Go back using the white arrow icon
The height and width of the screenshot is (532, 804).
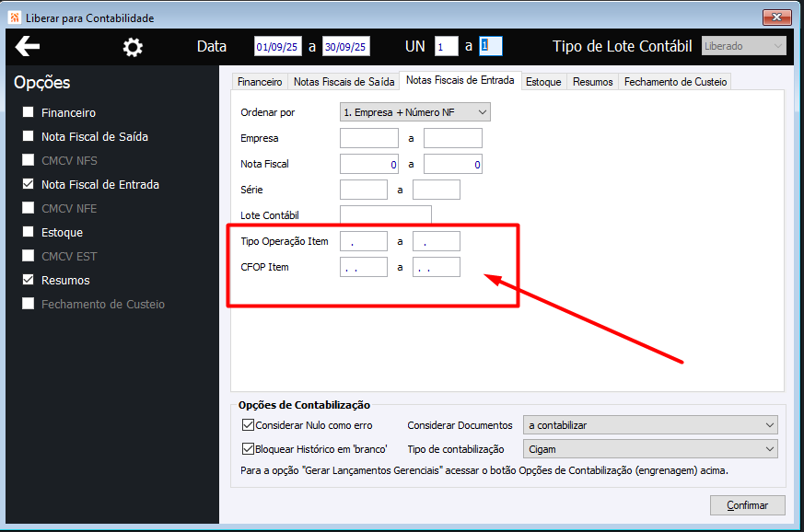(28, 46)
